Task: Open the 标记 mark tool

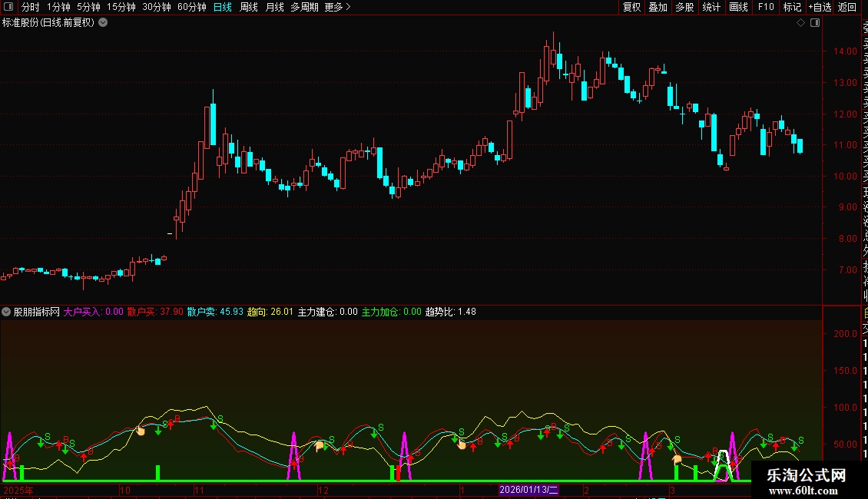Action: click(x=792, y=7)
